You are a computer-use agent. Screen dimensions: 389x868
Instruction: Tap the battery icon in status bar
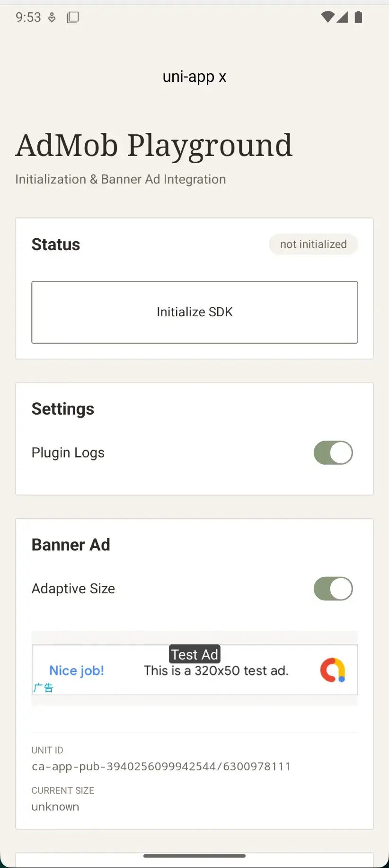tap(358, 17)
